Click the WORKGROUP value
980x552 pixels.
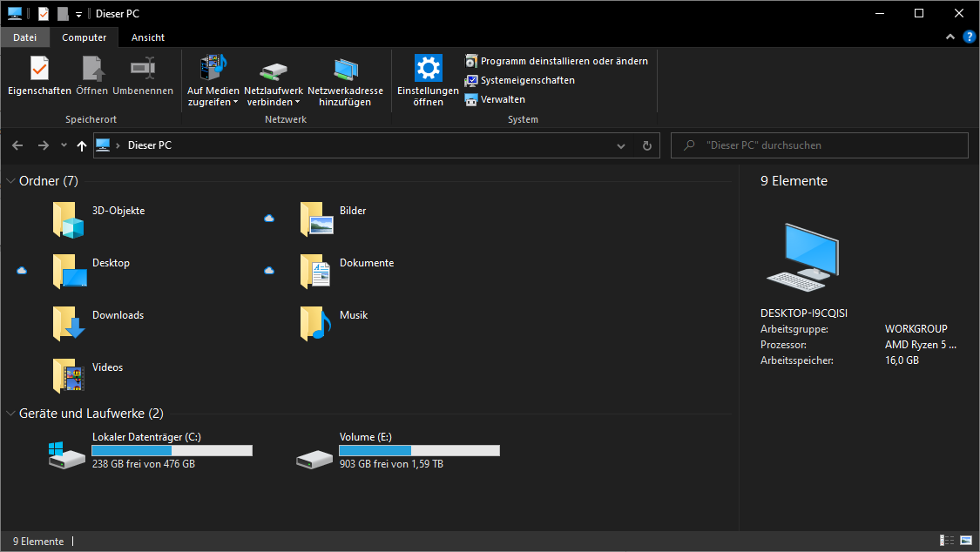tap(916, 329)
